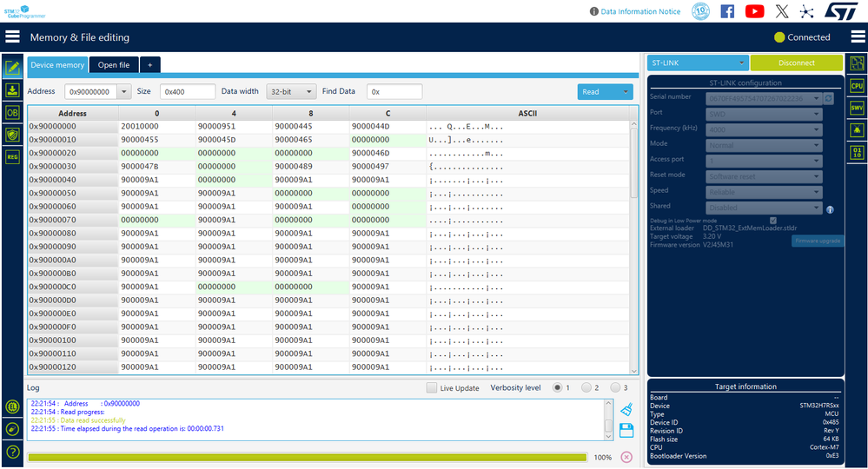Open the REG registers panel icon
Screen dimensions: 868x469
pyautogui.click(x=12, y=156)
